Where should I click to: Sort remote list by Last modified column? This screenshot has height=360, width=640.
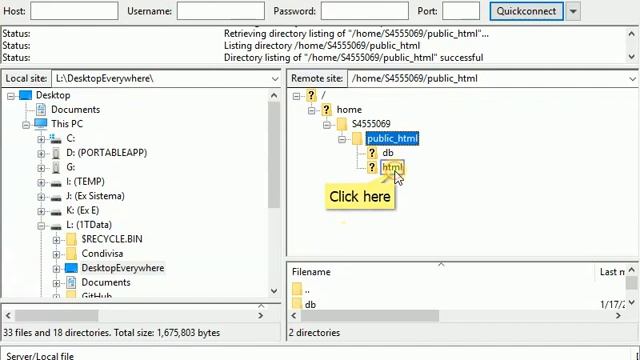tap(611, 272)
